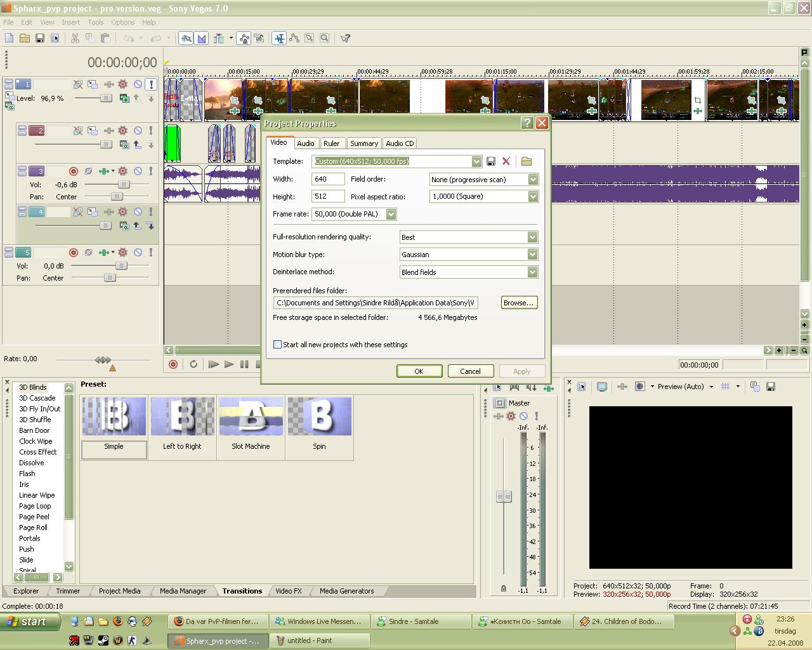The width and height of the screenshot is (812, 650).
Task: Click track 1 Level slider handle
Action: [x=105, y=98]
